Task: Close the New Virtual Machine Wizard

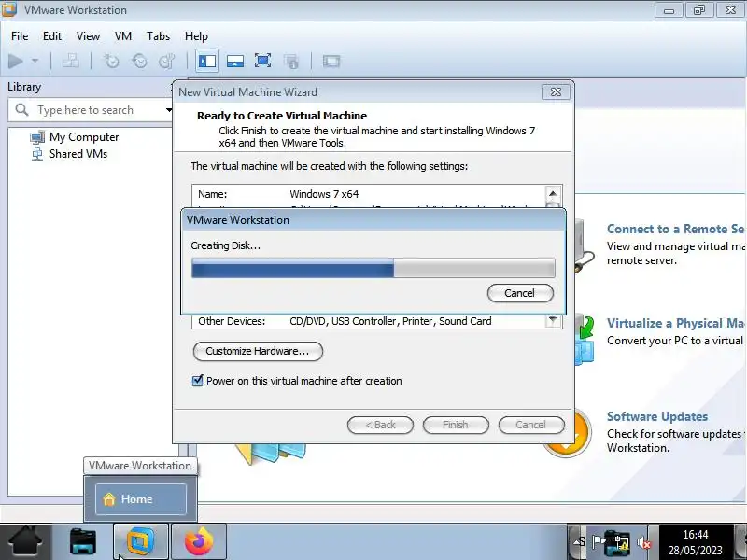Action: 556,91
